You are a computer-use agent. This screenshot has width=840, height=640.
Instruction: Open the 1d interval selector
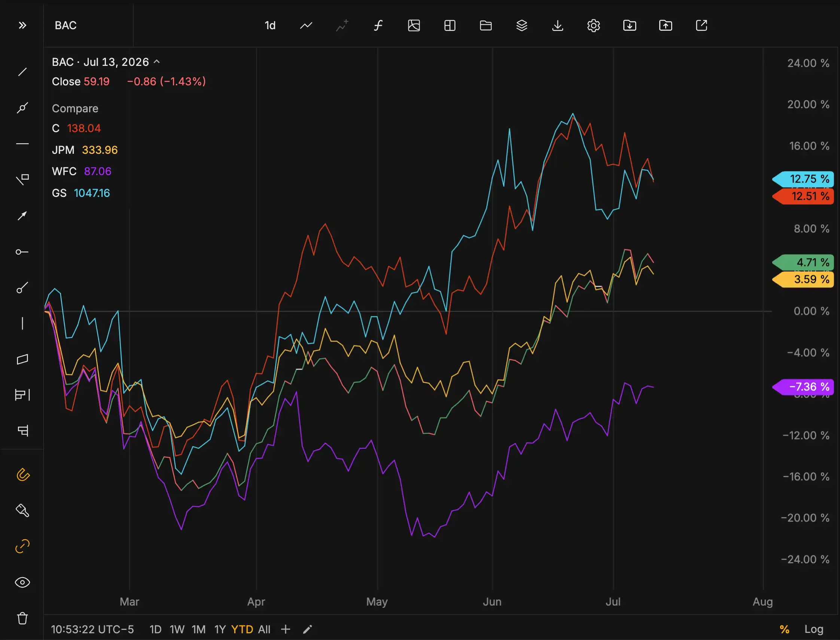tap(270, 25)
